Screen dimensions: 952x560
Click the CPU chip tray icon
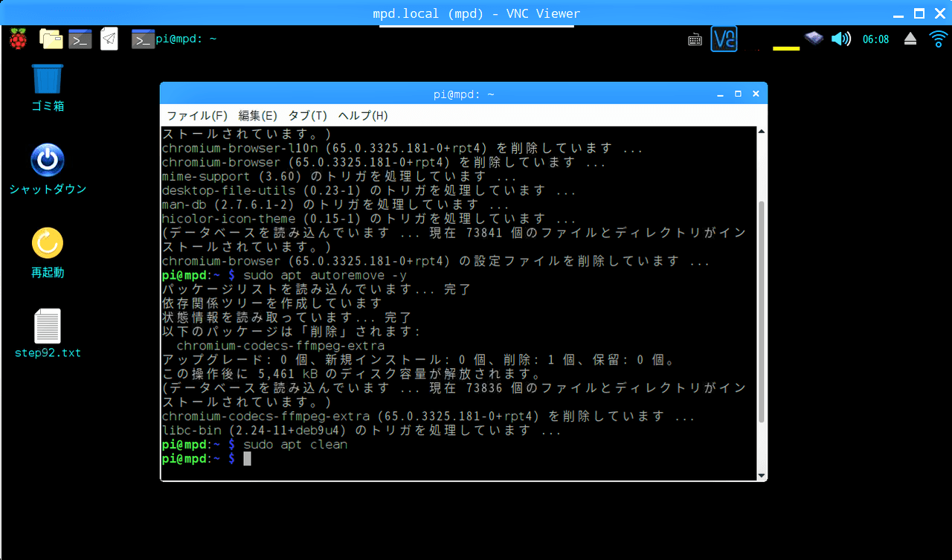point(814,38)
